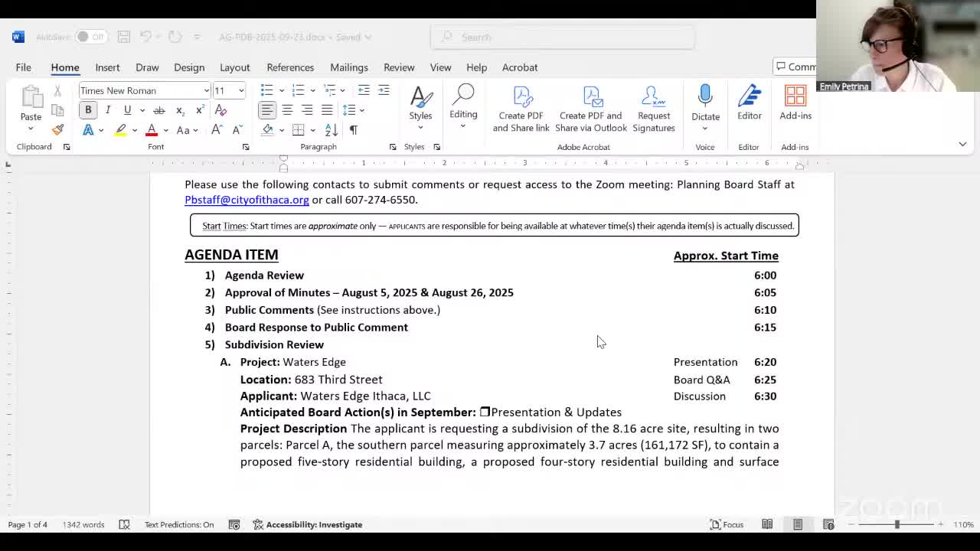Open the font name dropdown
Viewport: 980px width, 551px height.
tap(206, 90)
